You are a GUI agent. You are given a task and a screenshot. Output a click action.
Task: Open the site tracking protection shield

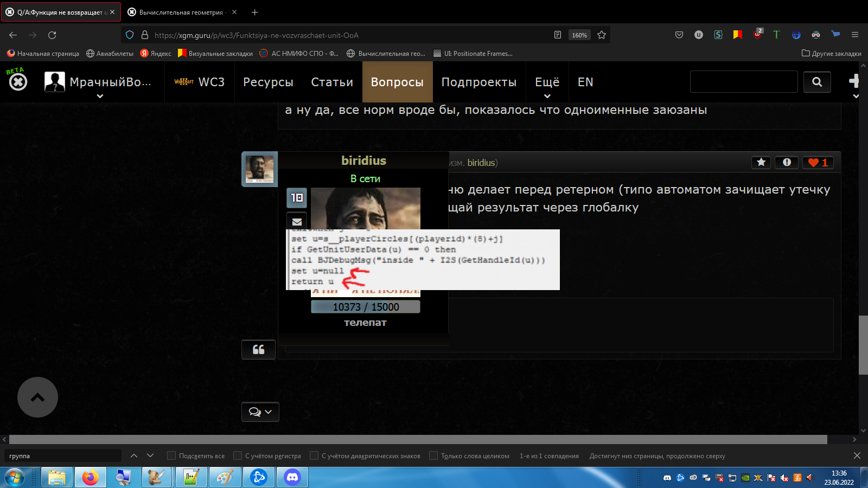tap(130, 35)
